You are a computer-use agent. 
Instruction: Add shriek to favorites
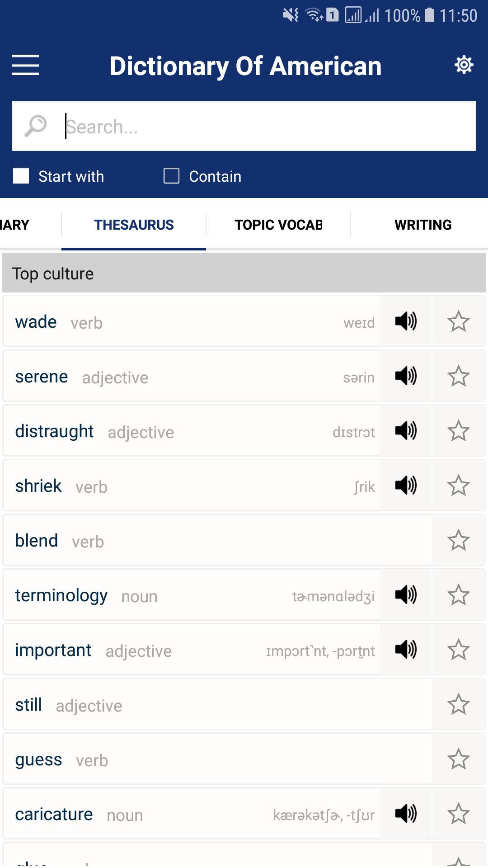[458, 486]
